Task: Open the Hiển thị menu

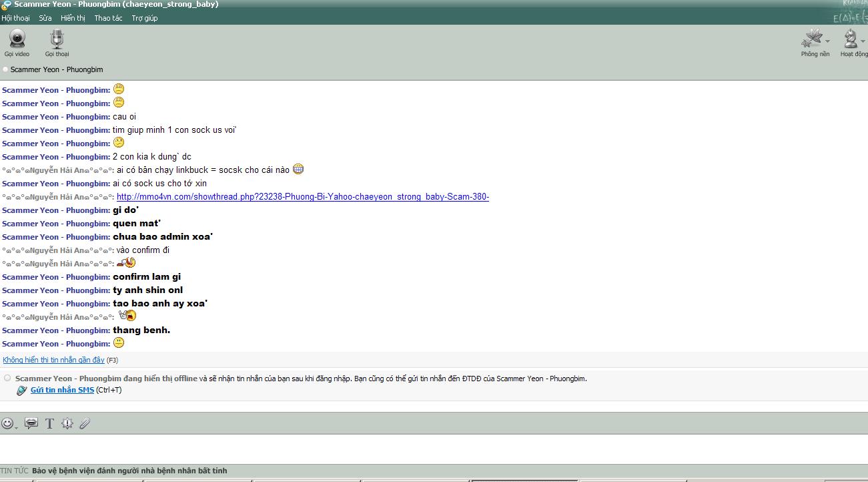Action: [73, 18]
